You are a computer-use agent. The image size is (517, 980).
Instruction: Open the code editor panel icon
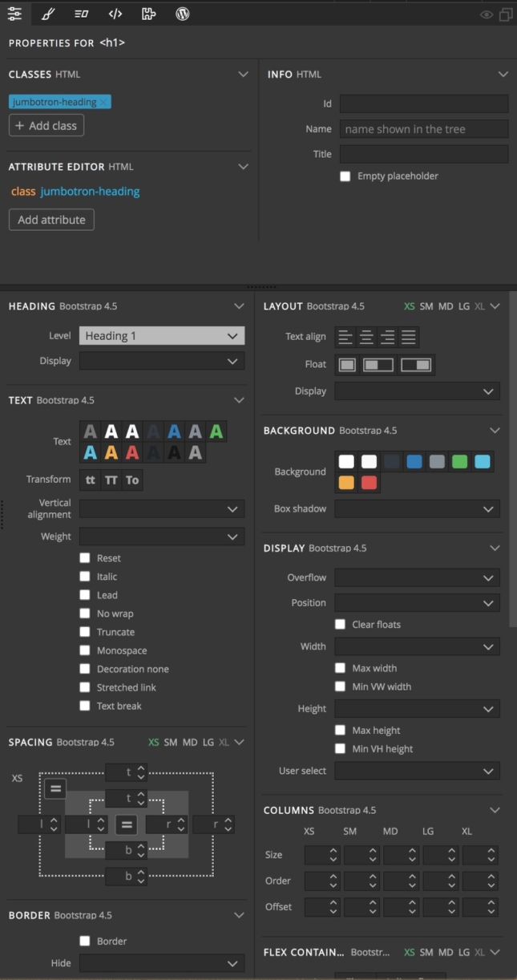[115, 14]
